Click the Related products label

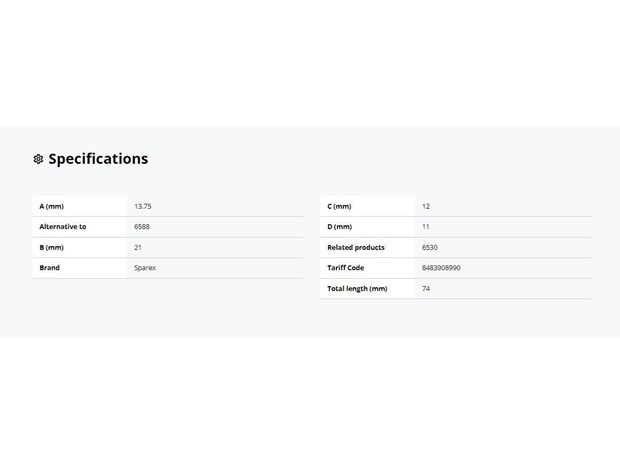pos(356,248)
